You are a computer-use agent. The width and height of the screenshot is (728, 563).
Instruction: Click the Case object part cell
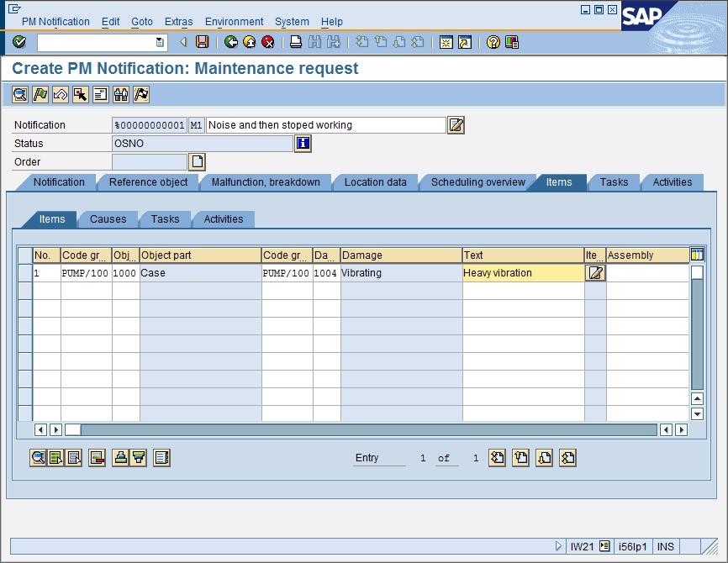pos(200,273)
